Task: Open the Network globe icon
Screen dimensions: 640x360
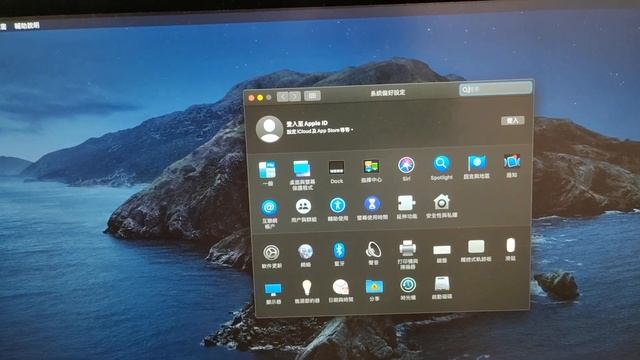Action: coord(305,251)
